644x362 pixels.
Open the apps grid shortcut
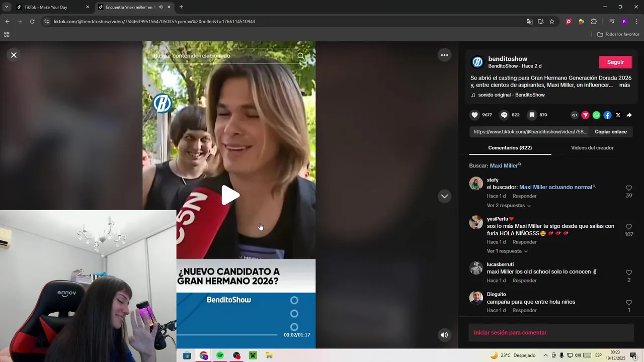pyautogui.click(x=7, y=34)
